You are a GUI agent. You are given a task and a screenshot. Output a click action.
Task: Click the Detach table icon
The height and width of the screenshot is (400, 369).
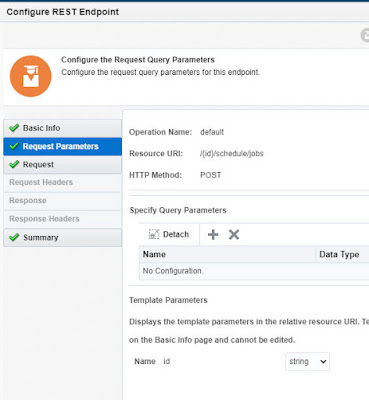pyautogui.click(x=154, y=234)
